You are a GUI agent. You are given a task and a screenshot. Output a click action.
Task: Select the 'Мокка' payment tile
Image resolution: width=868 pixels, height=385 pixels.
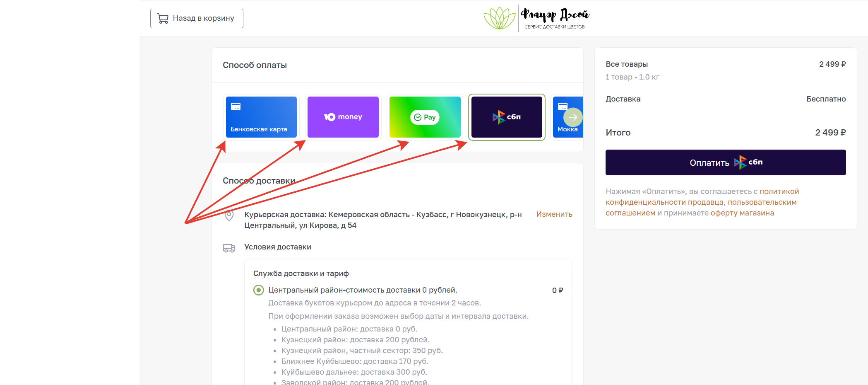[x=568, y=117]
